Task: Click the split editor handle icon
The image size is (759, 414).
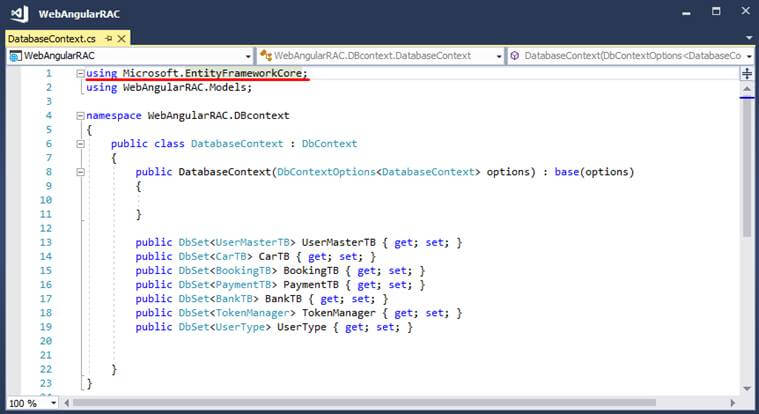Action: click(x=747, y=74)
